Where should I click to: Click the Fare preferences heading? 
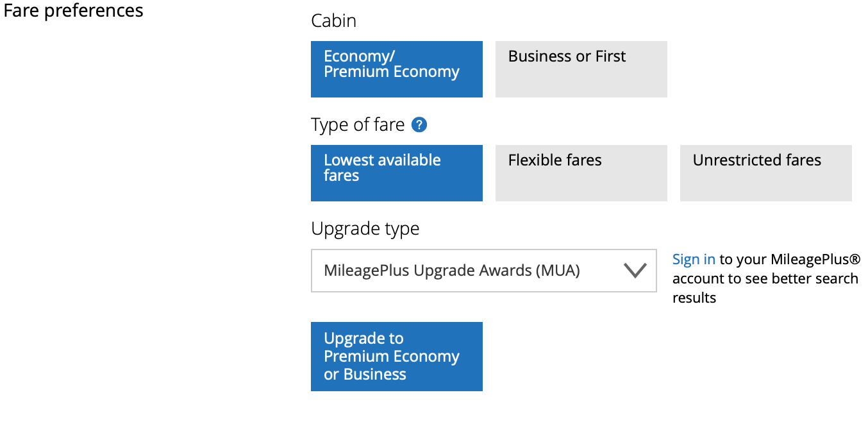coord(74,11)
